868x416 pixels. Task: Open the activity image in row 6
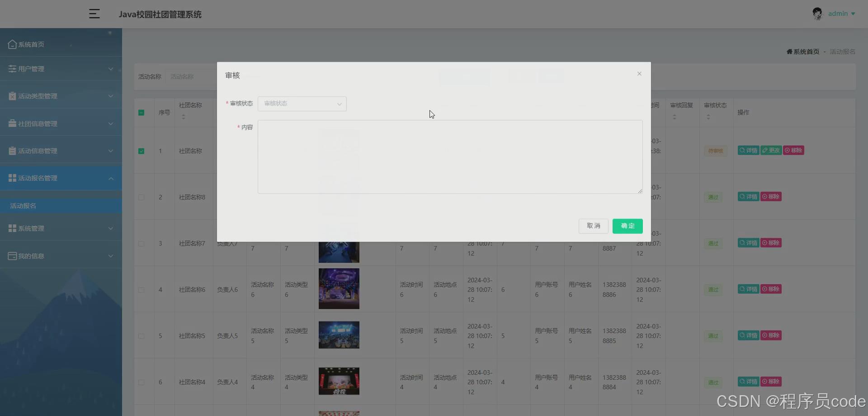coord(339,381)
